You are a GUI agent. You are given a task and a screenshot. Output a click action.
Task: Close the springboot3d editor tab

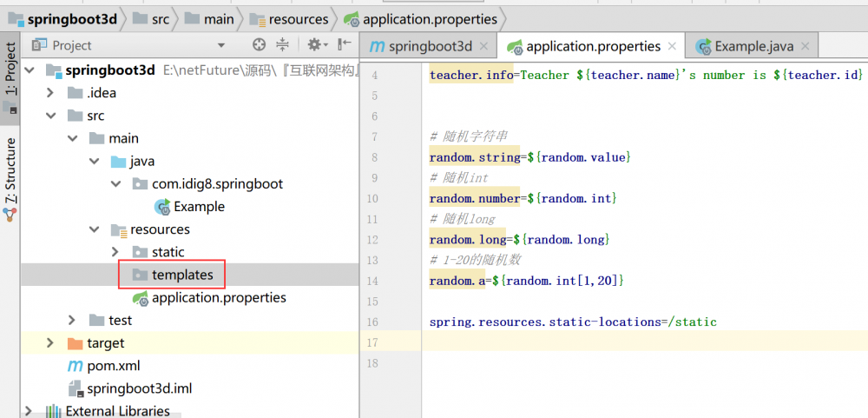click(x=483, y=47)
